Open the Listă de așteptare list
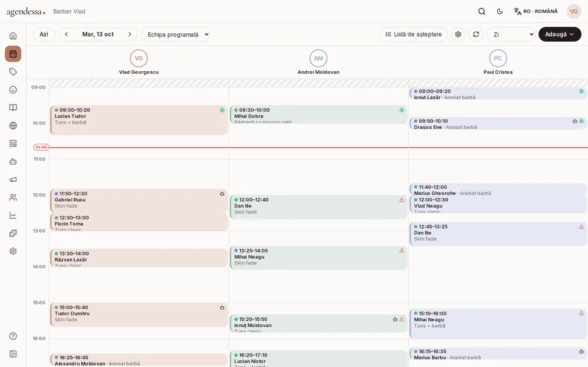The height and width of the screenshot is (367, 588). (x=414, y=34)
